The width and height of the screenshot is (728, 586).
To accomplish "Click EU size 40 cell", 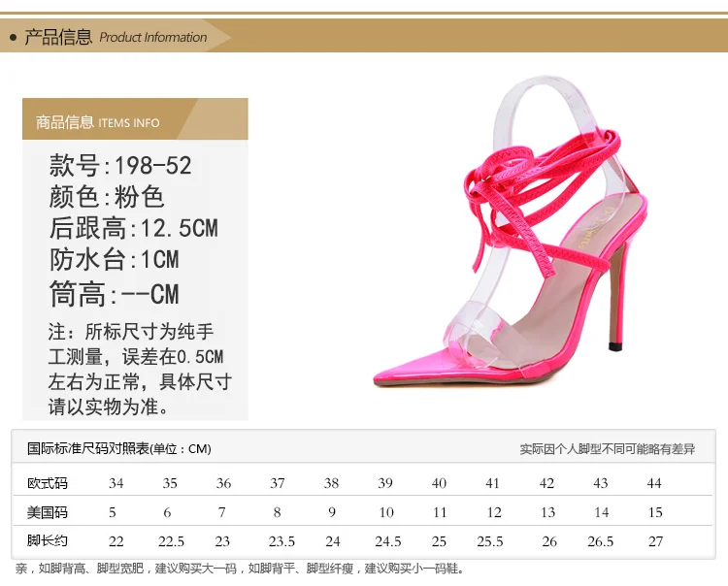I will (439, 483).
